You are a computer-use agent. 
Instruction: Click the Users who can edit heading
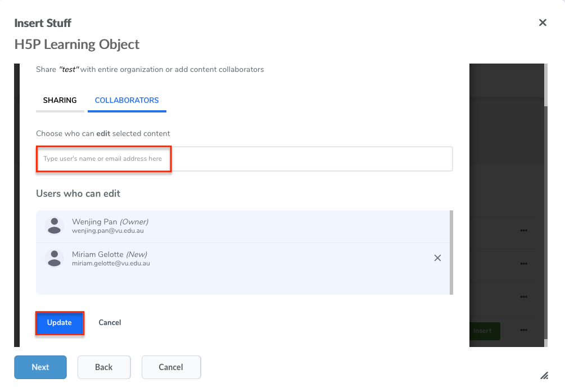tap(78, 193)
